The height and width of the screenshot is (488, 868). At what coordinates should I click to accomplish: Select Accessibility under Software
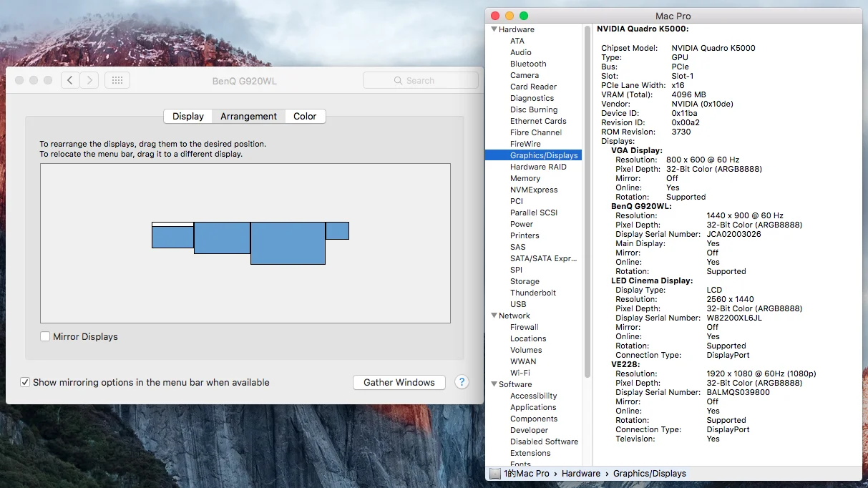tap(533, 396)
